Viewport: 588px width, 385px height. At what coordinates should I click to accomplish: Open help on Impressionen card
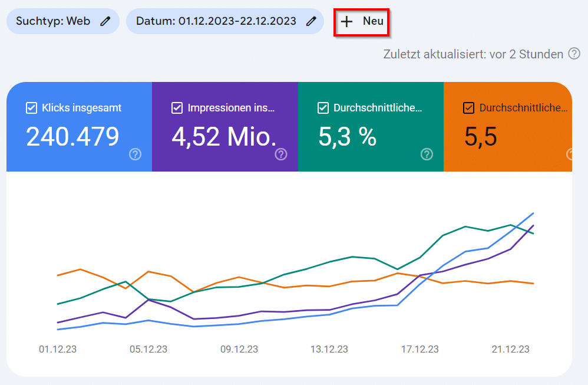(x=281, y=154)
